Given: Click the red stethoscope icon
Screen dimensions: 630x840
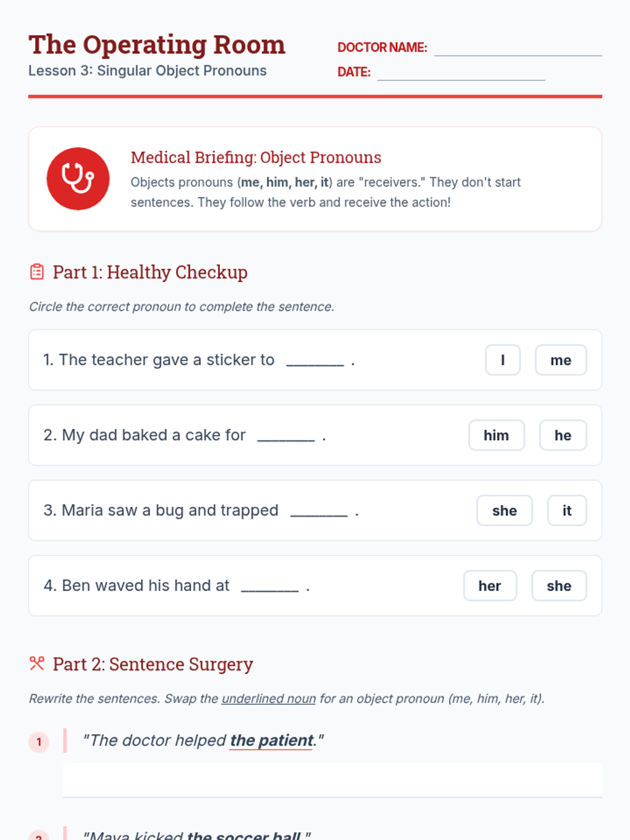Looking at the screenshot, I should [78, 178].
